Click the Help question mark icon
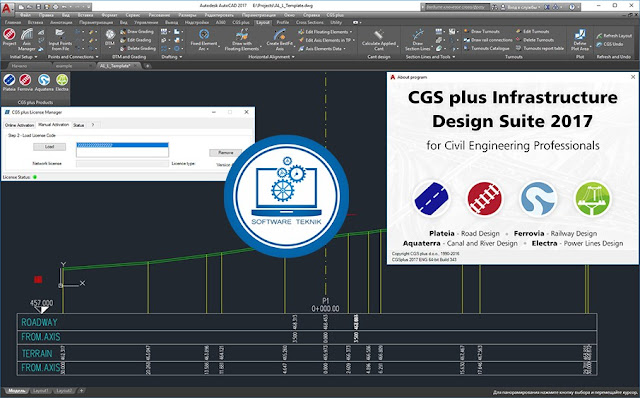Image resolution: width=640 pixels, height=398 pixels. [572, 7]
